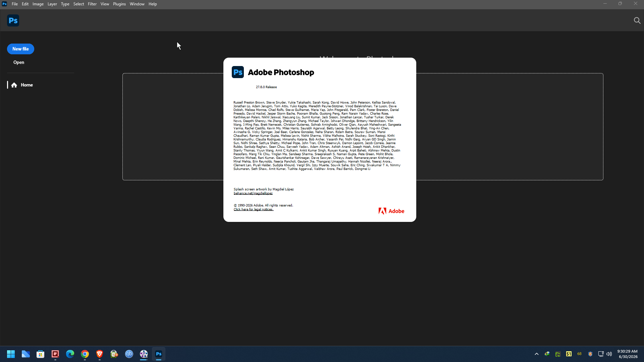The width and height of the screenshot is (644, 362).
Task: Open Google Chrome from the taskbar
Action: [x=85, y=354]
